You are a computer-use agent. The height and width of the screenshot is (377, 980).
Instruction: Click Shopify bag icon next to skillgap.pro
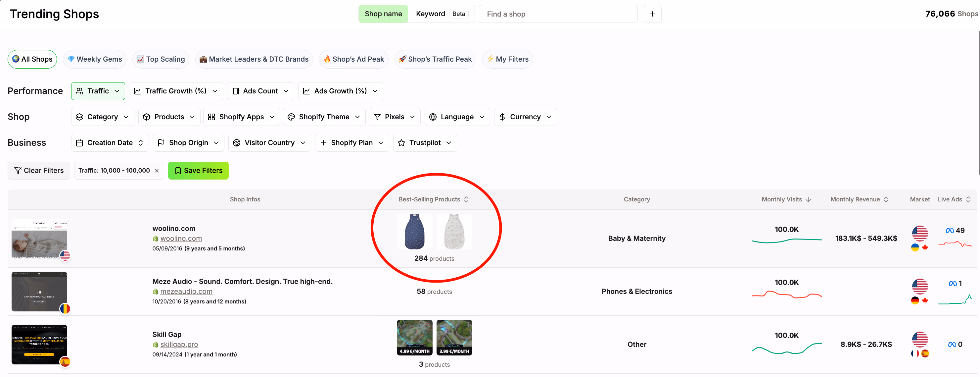point(155,345)
